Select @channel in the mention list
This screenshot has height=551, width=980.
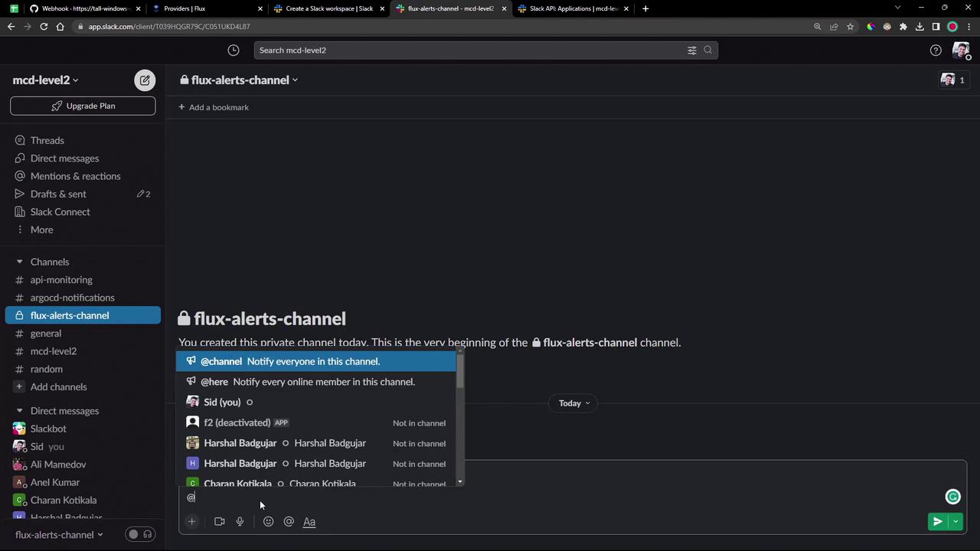point(316,361)
